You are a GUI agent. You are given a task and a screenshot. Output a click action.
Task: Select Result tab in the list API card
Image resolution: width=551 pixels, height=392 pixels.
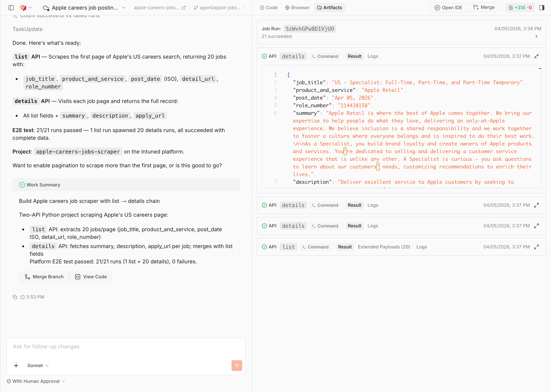[x=345, y=247]
